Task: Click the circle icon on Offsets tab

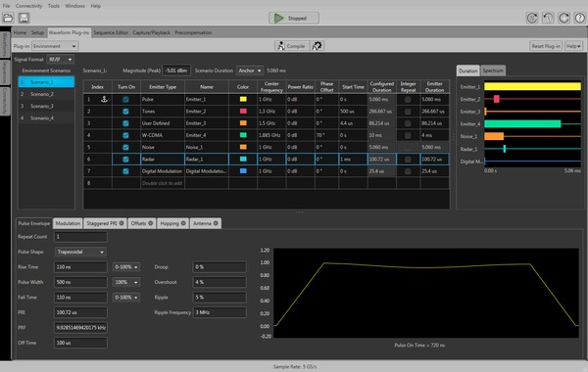Action: (150, 223)
